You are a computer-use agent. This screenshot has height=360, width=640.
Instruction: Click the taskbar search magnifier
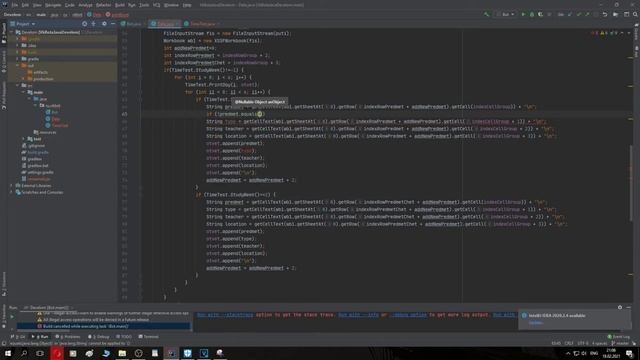(x=24, y=353)
